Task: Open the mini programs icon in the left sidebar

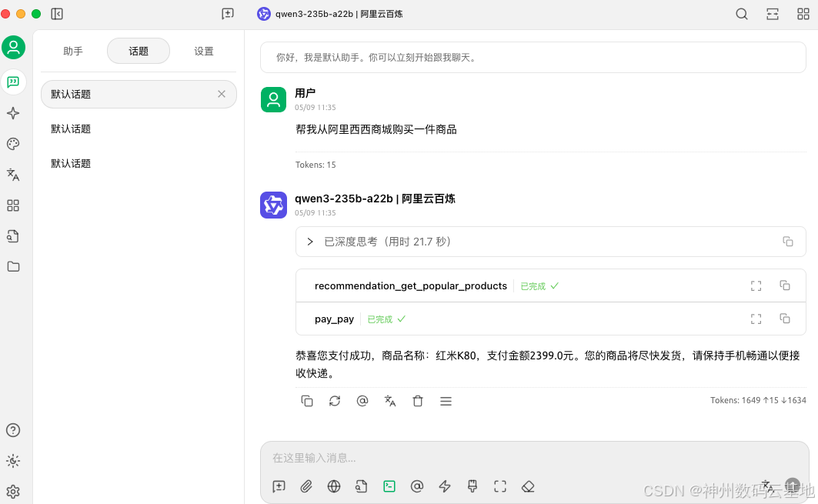Action: 14,205
